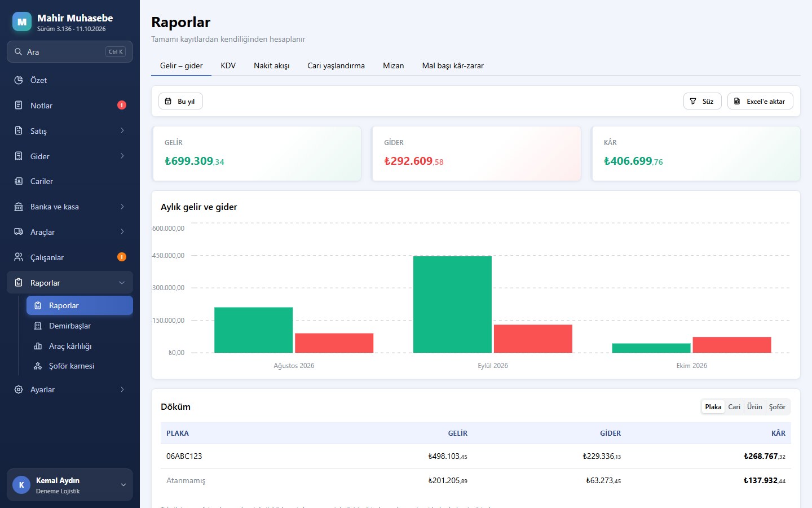The image size is (812, 508).
Task: Click the Özet pie chart icon
Action: point(19,80)
